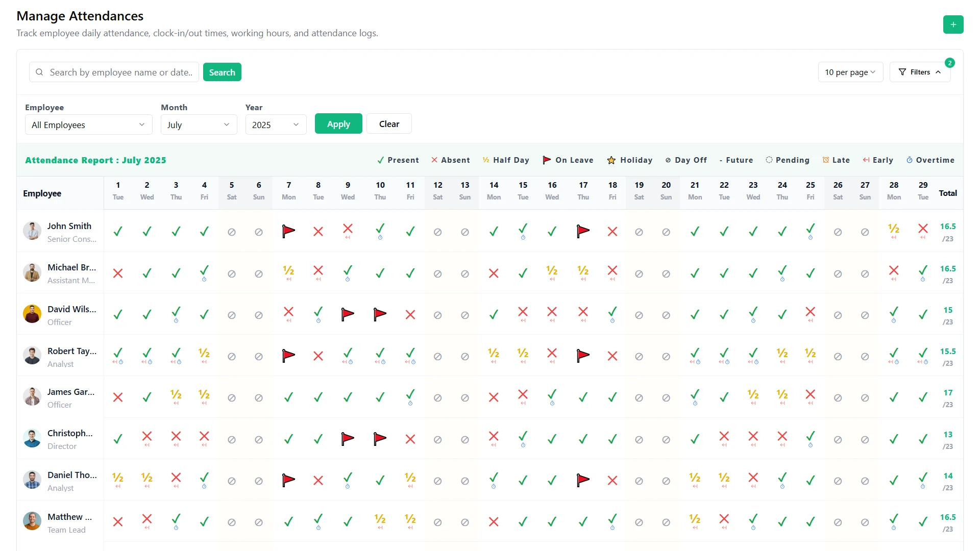980x551 pixels.
Task: Click Christoph...'s absent mark on day 2
Action: click(147, 436)
